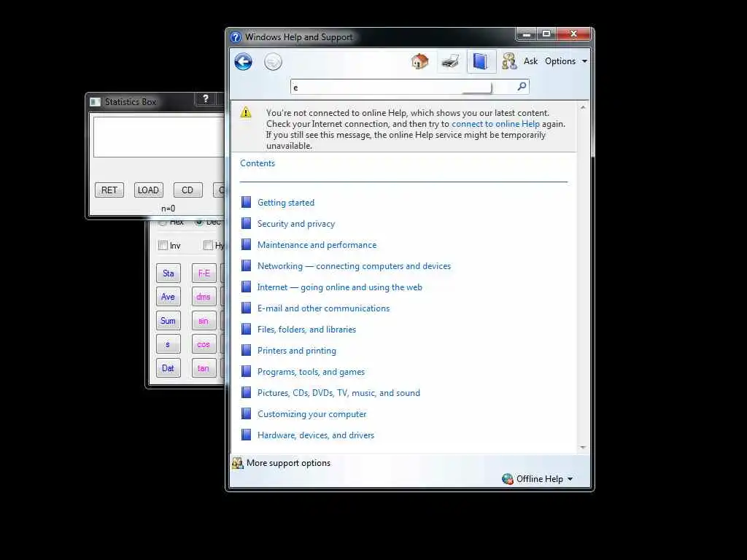747x560 pixels.
Task: Click the greyed forward arrow button
Action: [x=273, y=62]
